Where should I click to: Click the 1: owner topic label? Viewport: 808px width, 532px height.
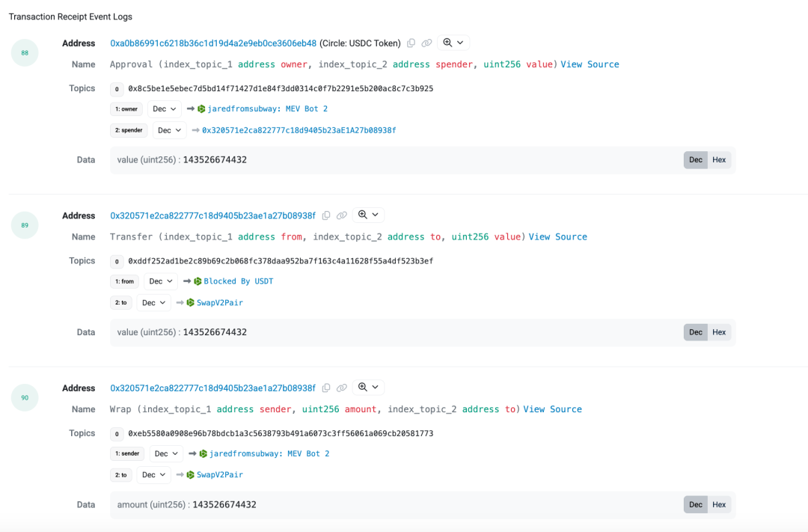coord(126,108)
